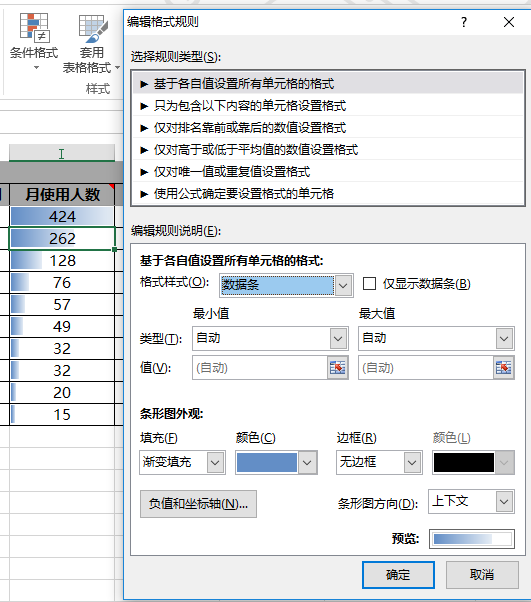Select the cell containing 57

(62, 304)
